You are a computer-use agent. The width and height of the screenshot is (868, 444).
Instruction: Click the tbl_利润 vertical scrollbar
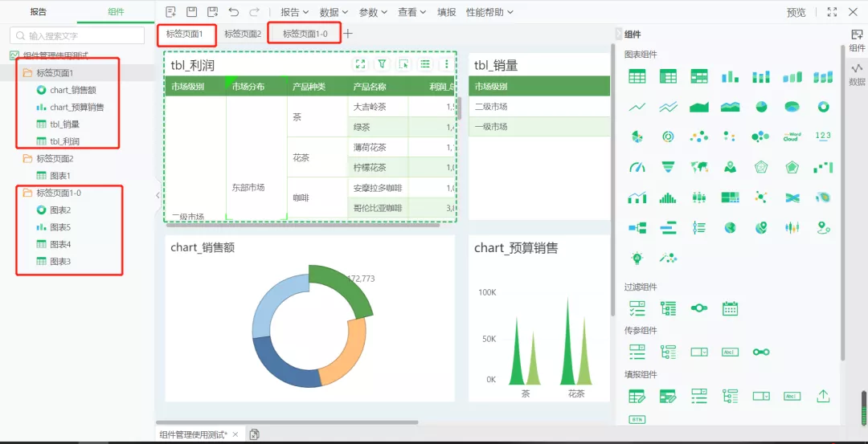[x=460, y=108]
